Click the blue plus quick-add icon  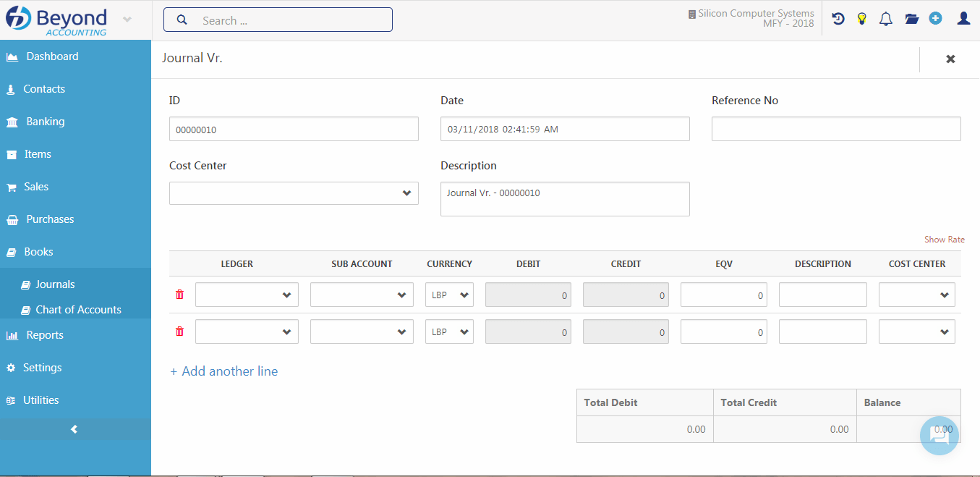tap(935, 19)
